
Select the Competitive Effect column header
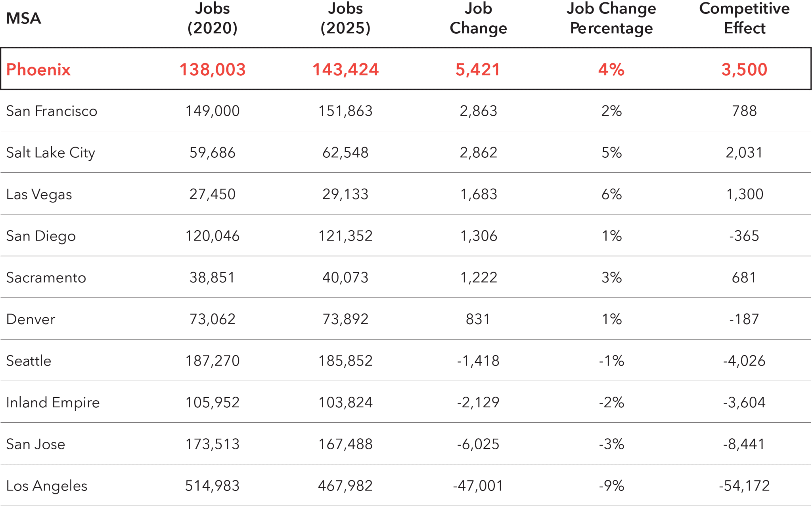pyautogui.click(x=744, y=18)
